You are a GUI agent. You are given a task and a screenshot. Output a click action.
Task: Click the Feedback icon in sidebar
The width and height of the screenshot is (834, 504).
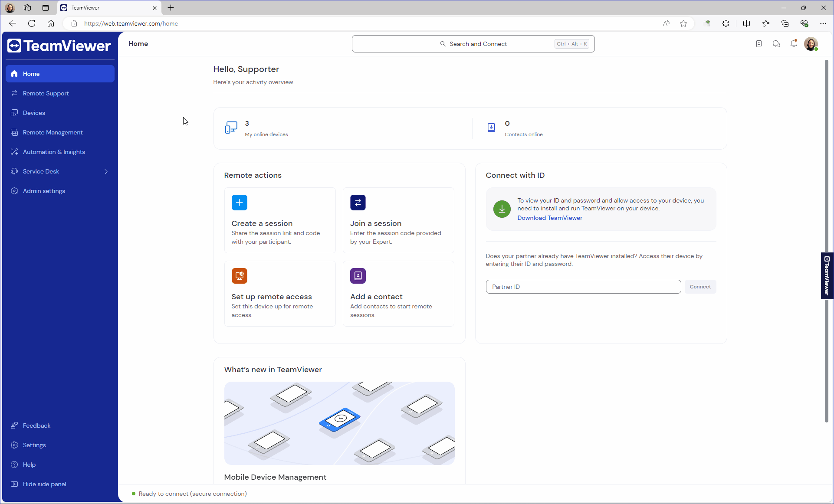(14, 425)
